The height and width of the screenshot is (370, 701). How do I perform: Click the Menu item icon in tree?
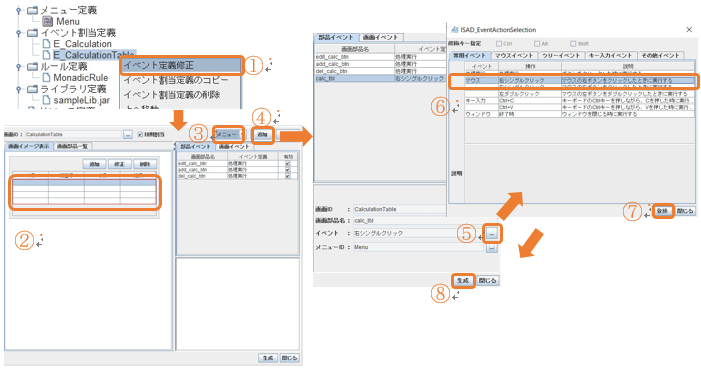(47, 21)
